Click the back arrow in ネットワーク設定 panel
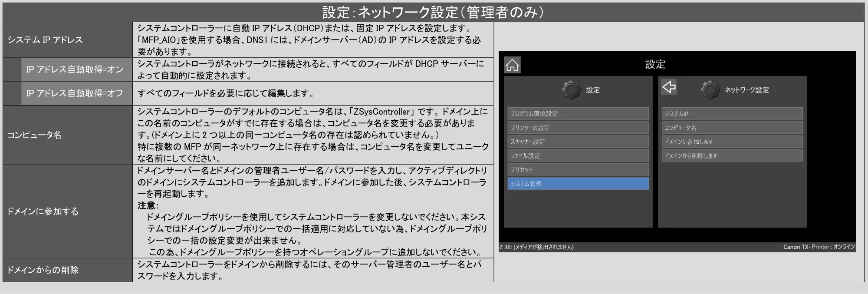868x294 pixels. (x=669, y=87)
